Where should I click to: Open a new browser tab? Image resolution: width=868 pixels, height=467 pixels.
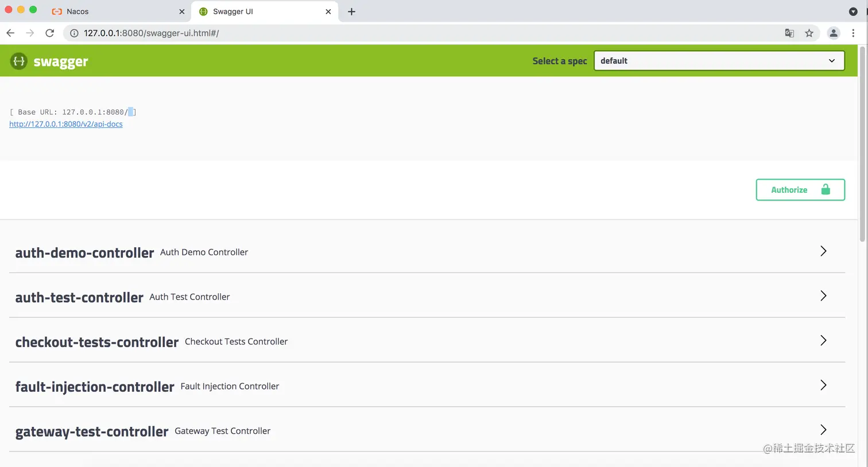click(x=351, y=11)
